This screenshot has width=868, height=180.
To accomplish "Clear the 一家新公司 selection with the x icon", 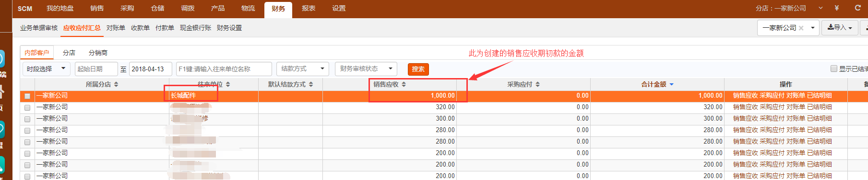I will coord(801,28).
